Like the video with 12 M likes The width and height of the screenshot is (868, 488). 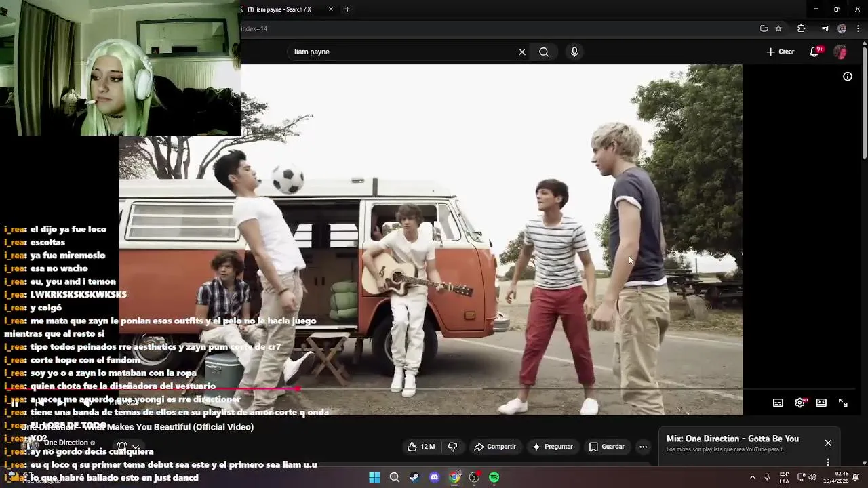(421, 447)
